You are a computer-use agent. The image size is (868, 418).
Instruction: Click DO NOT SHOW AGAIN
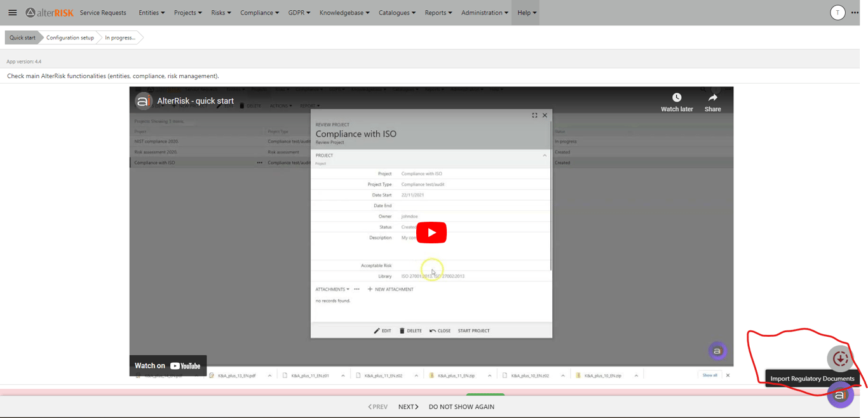[461, 407]
